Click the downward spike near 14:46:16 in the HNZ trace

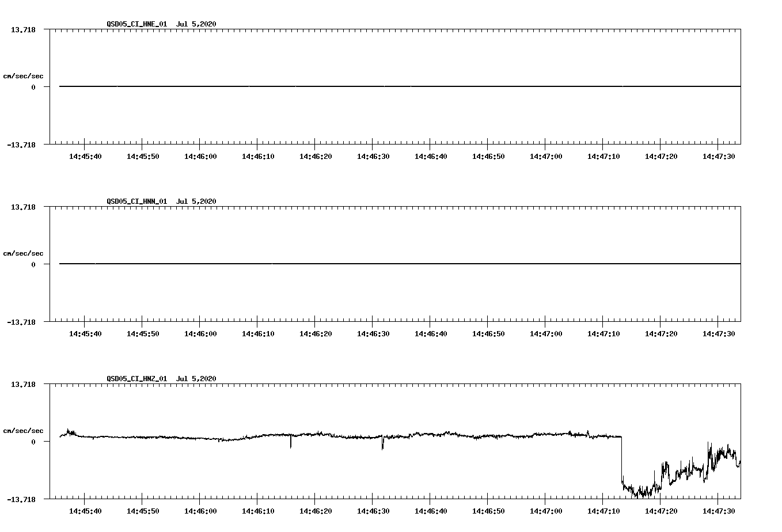(290, 441)
